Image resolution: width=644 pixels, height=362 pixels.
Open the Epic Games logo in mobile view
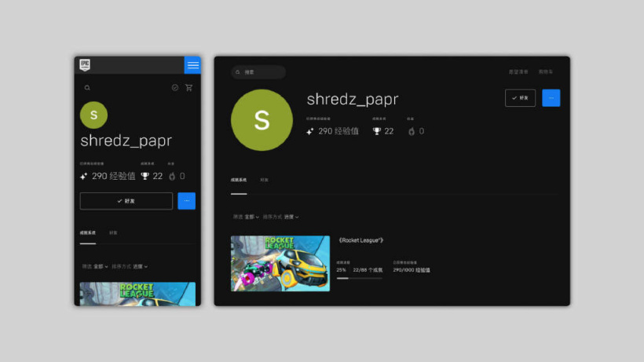[85, 65]
